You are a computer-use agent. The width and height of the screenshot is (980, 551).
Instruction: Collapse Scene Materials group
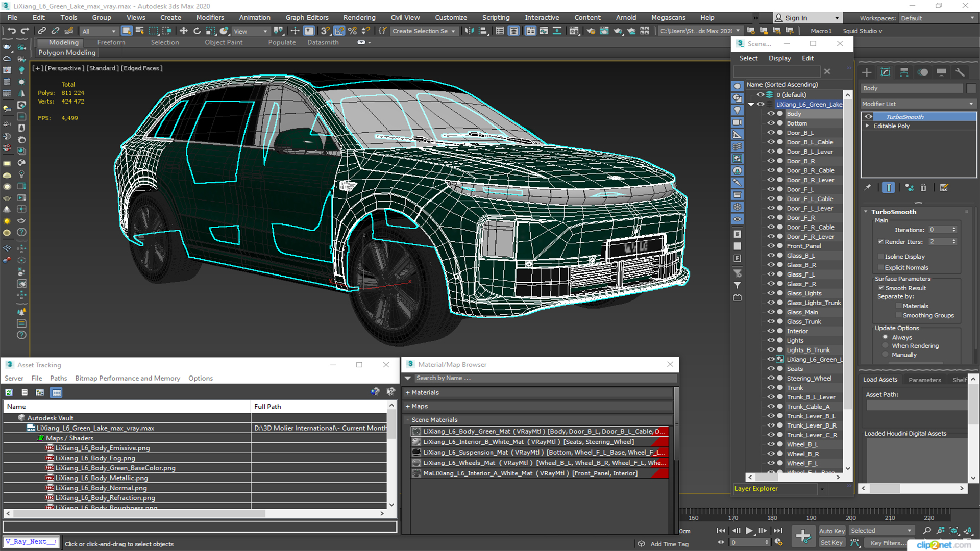pos(408,420)
